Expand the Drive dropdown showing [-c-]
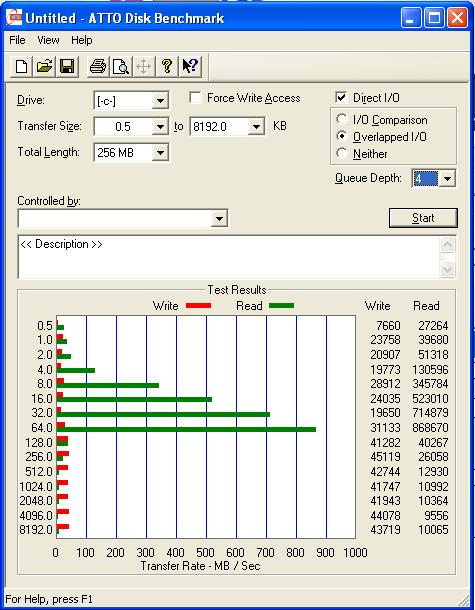 click(160, 101)
